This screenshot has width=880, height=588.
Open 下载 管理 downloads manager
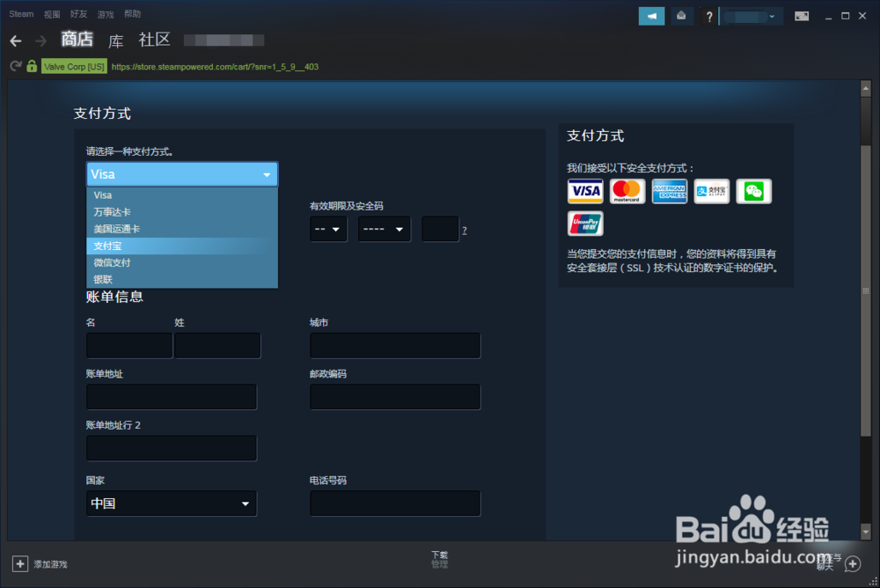click(x=439, y=559)
